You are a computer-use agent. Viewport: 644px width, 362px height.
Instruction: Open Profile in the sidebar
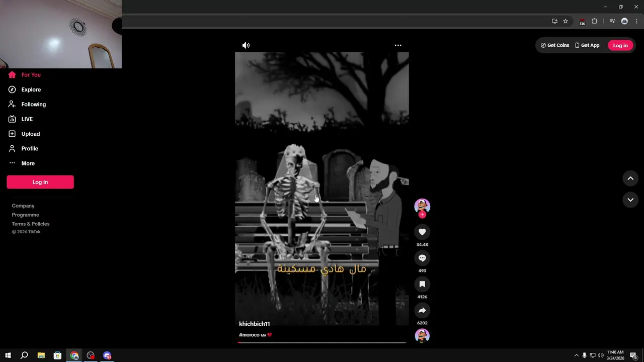coord(23,148)
